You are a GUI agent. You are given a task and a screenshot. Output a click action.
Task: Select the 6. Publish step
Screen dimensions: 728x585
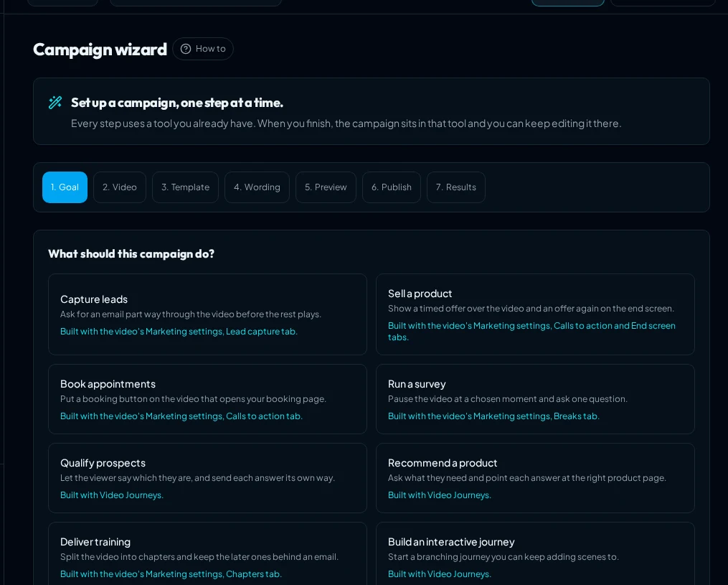(x=392, y=187)
